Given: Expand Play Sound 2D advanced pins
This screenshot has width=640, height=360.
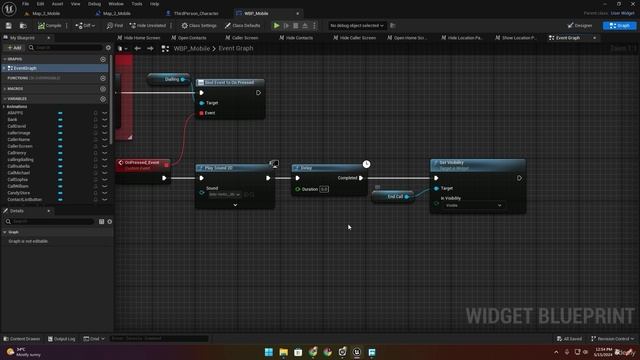Looking at the screenshot, I should coord(235,205).
